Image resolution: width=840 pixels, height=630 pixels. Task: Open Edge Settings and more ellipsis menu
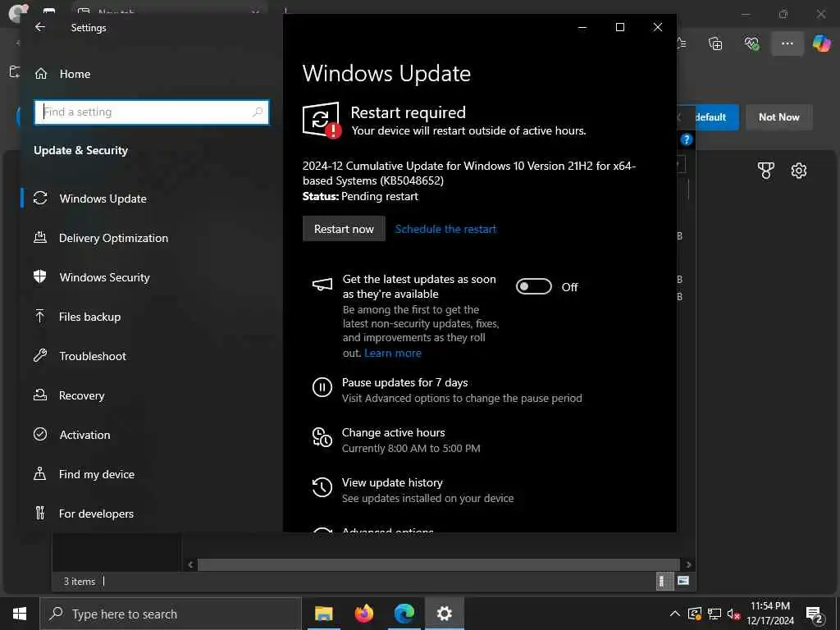pos(787,43)
